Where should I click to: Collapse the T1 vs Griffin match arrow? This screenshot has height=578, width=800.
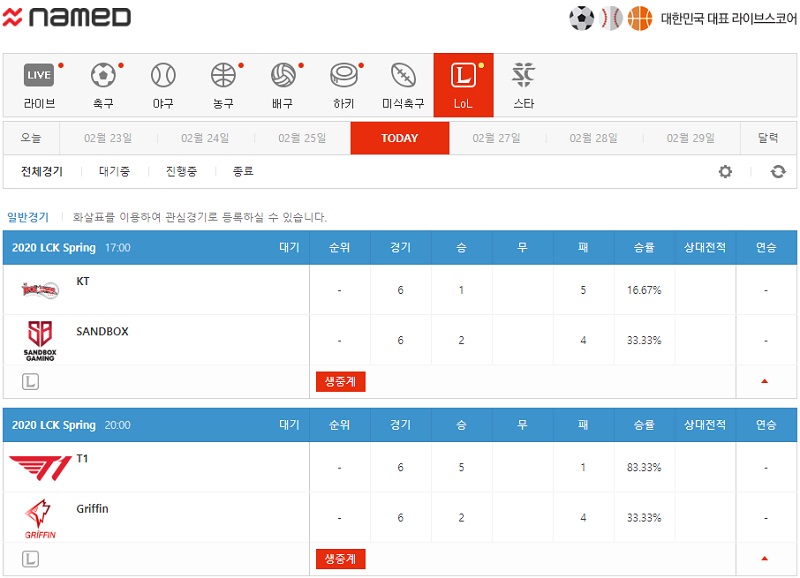tap(764, 559)
